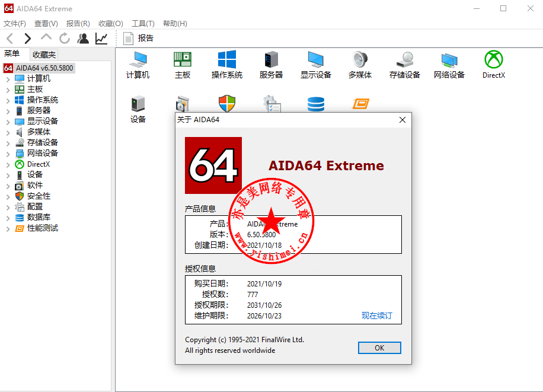Open the 帮助(H) menu
The height and width of the screenshot is (392, 543).
(x=175, y=24)
